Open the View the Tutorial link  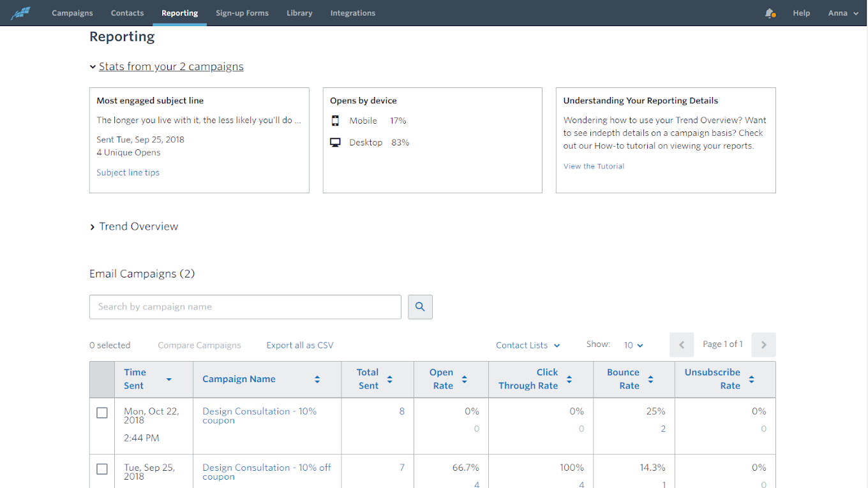[594, 166]
